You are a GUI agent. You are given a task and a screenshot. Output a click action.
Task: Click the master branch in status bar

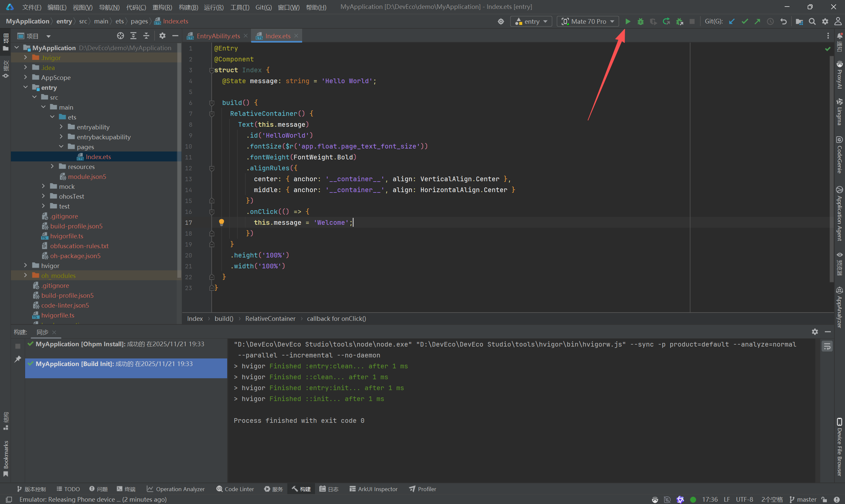tap(803, 499)
